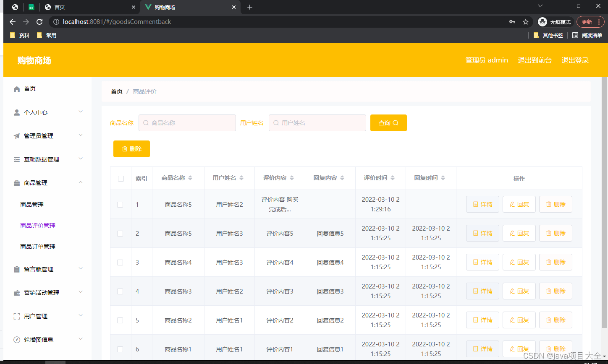Viewport: 608px width, 364px height.
Task: Click the 商品名称 search input field
Action: pyautogui.click(x=187, y=123)
